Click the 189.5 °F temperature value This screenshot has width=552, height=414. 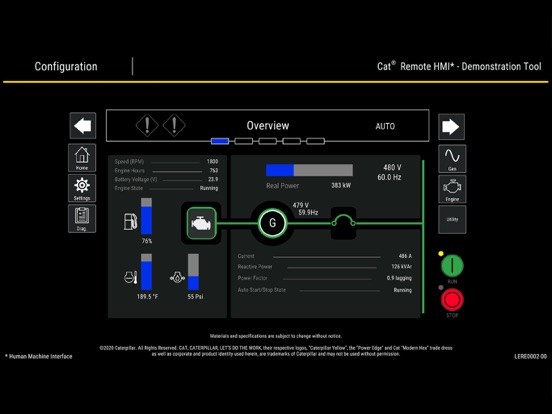pyautogui.click(x=148, y=297)
